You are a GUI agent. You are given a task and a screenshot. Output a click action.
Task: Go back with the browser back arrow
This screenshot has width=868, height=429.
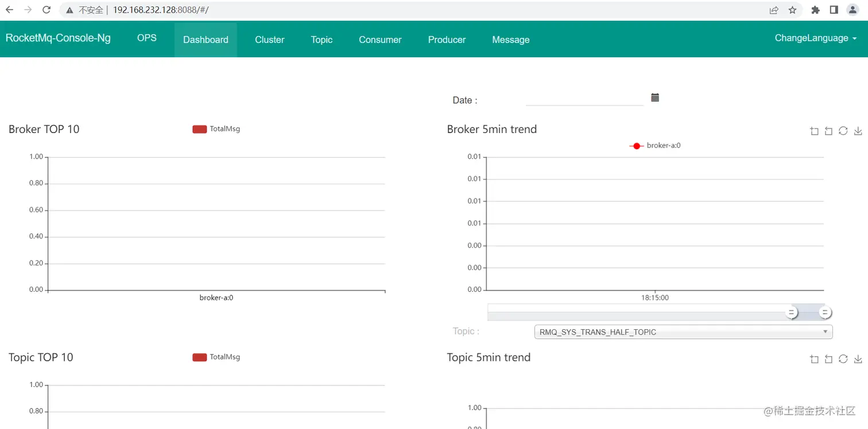[10, 10]
